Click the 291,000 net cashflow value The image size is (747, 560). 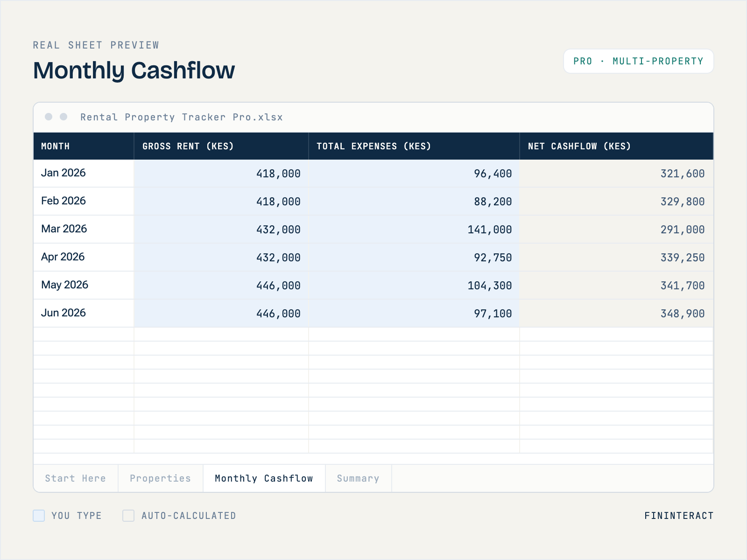pyautogui.click(x=683, y=230)
